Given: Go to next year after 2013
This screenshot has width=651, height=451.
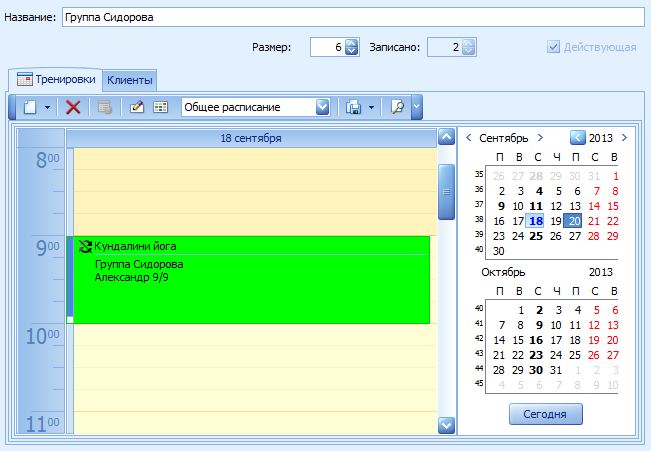Looking at the screenshot, I should [624, 137].
